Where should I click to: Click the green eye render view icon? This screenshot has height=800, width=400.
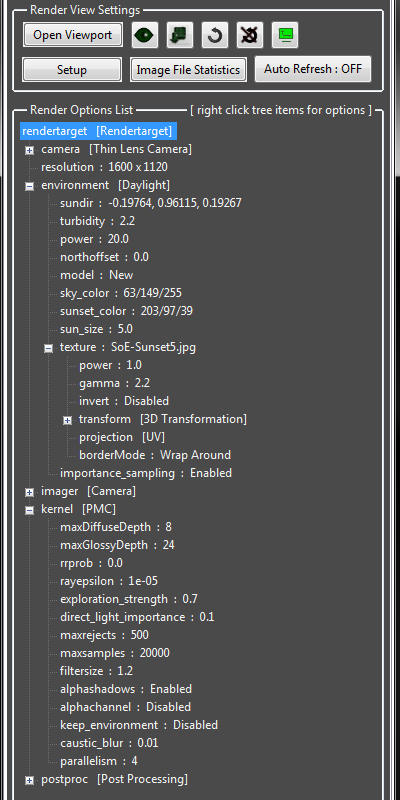tap(145, 35)
